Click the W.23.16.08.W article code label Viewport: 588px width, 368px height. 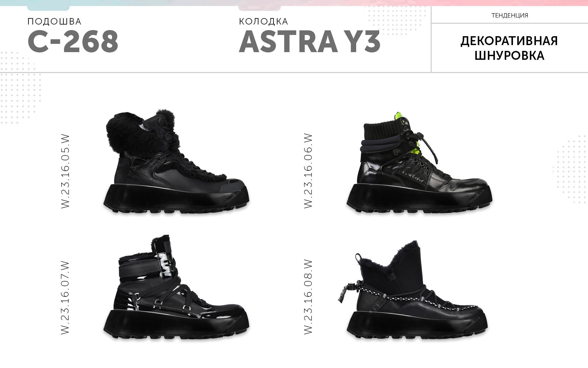(x=308, y=297)
